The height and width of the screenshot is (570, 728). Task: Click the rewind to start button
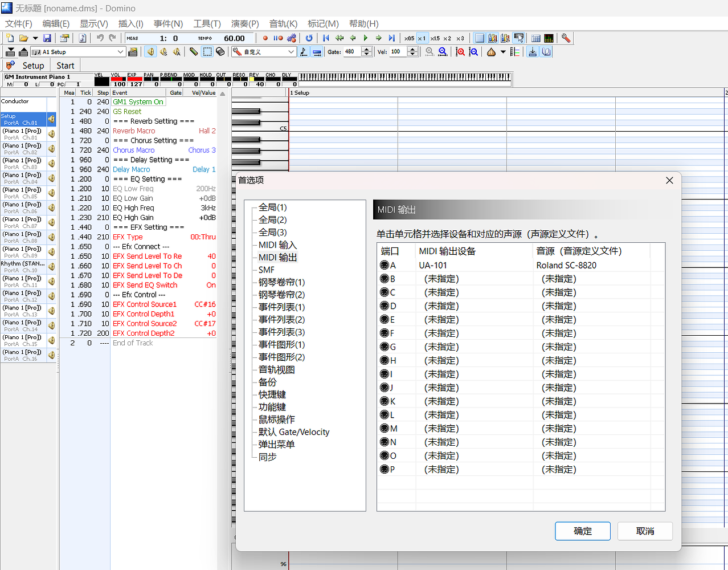[326, 38]
